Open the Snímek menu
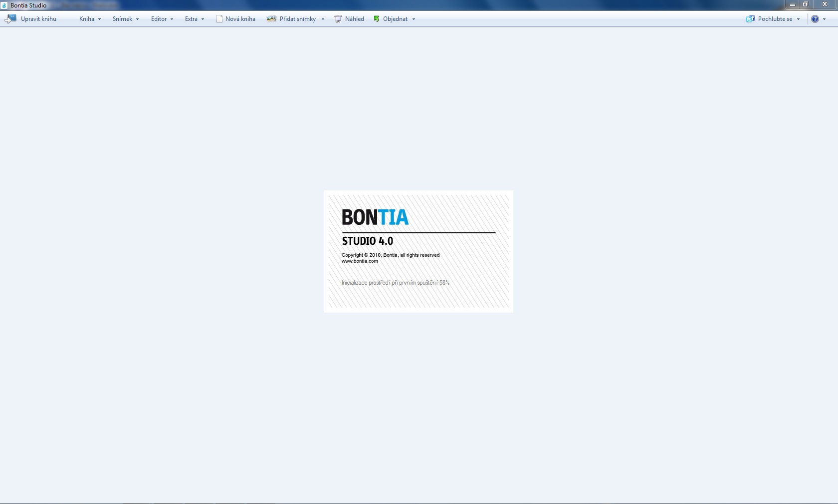 (122, 19)
